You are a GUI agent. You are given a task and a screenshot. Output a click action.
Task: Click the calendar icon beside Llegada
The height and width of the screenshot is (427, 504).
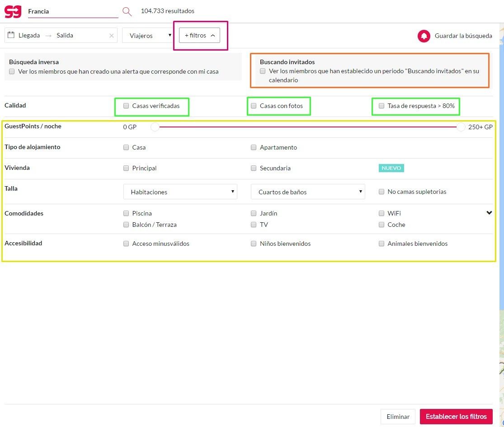pyautogui.click(x=11, y=35)
